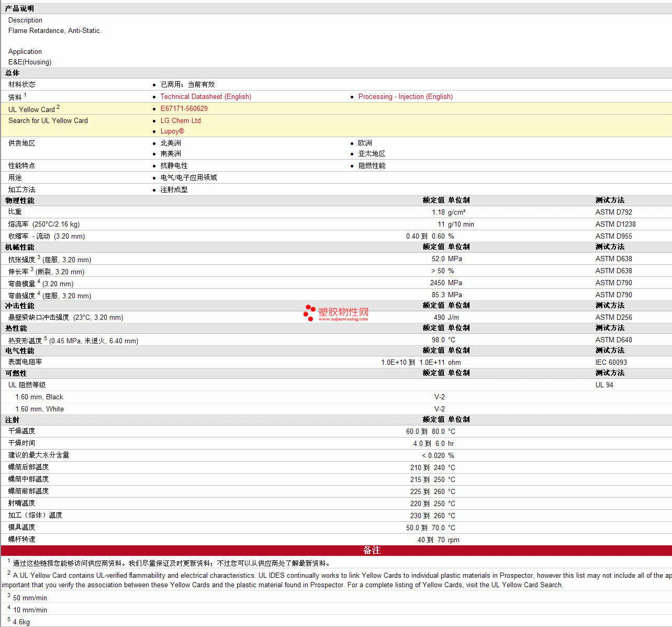
Task: Click the ASTM D1238 test method
Action: click(615, 225)
